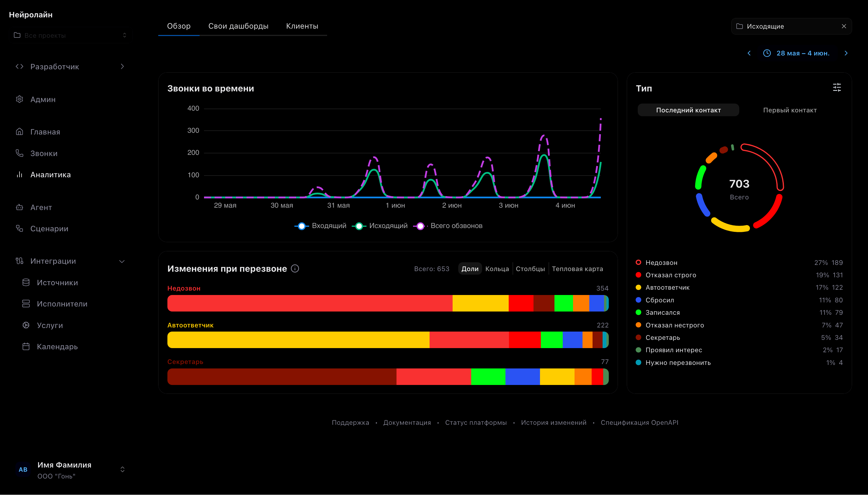Expand Разработчик menu chevron
The height and width of the screenshot is (495, 868).
point(122,66)
